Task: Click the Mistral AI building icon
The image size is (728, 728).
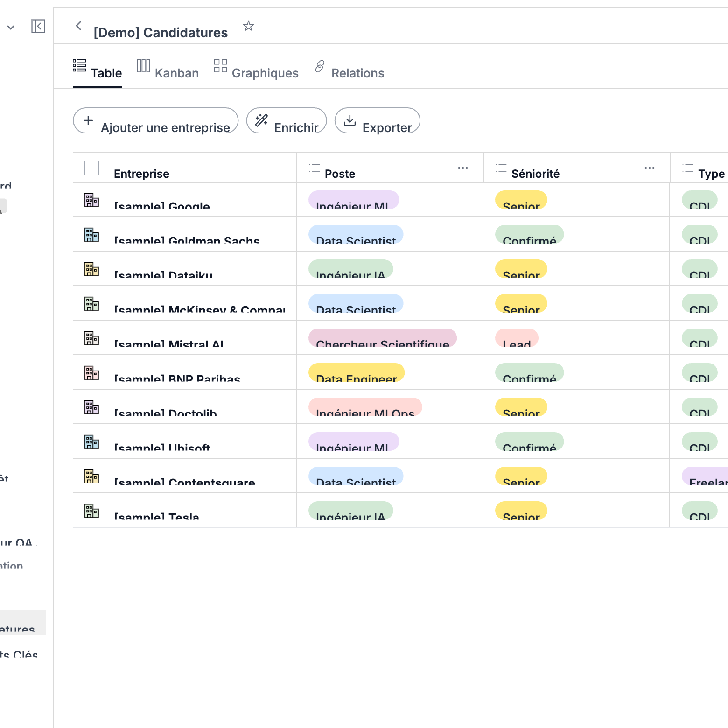Action: tap(91, 338)
